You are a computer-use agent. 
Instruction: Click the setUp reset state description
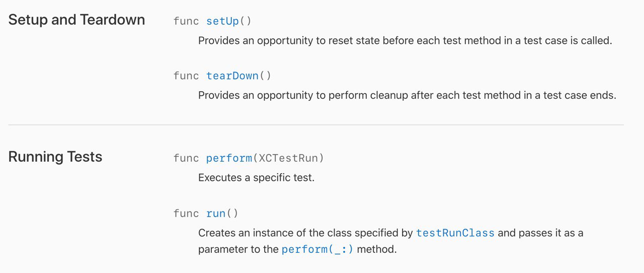(405, 41)
